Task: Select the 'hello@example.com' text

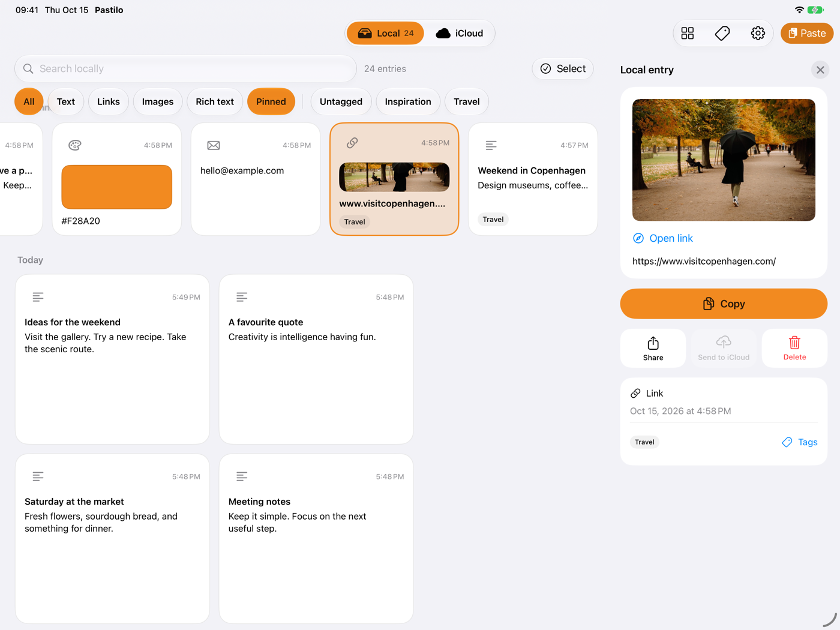Action: tap(242, 171)
